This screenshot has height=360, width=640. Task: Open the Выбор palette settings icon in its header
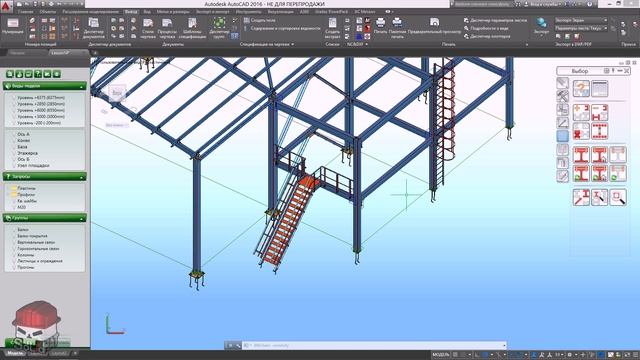click(607, 71)
